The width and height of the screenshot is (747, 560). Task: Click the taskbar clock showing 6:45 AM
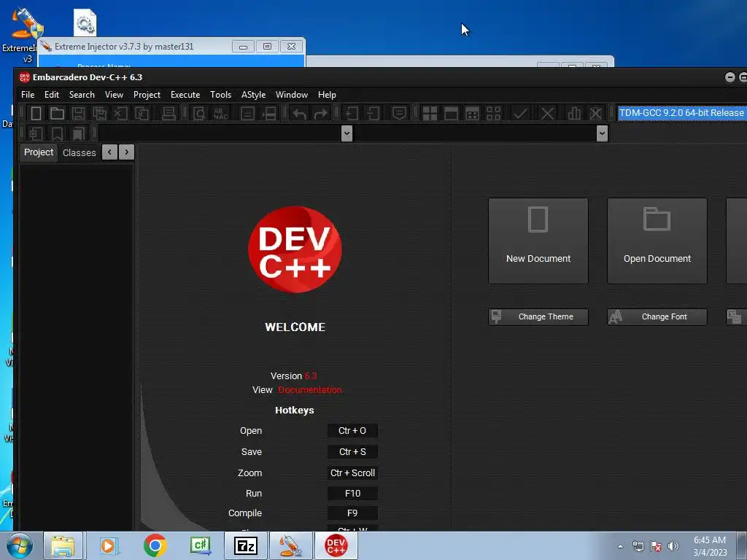[710, 546]
